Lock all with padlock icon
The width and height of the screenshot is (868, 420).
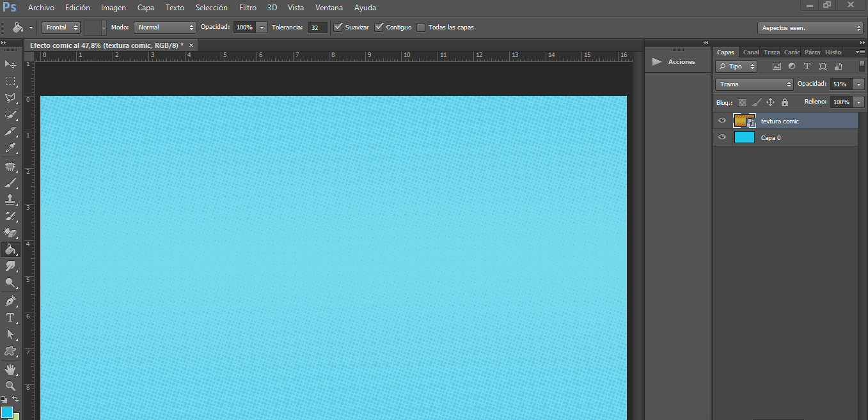tap(785, 102)
